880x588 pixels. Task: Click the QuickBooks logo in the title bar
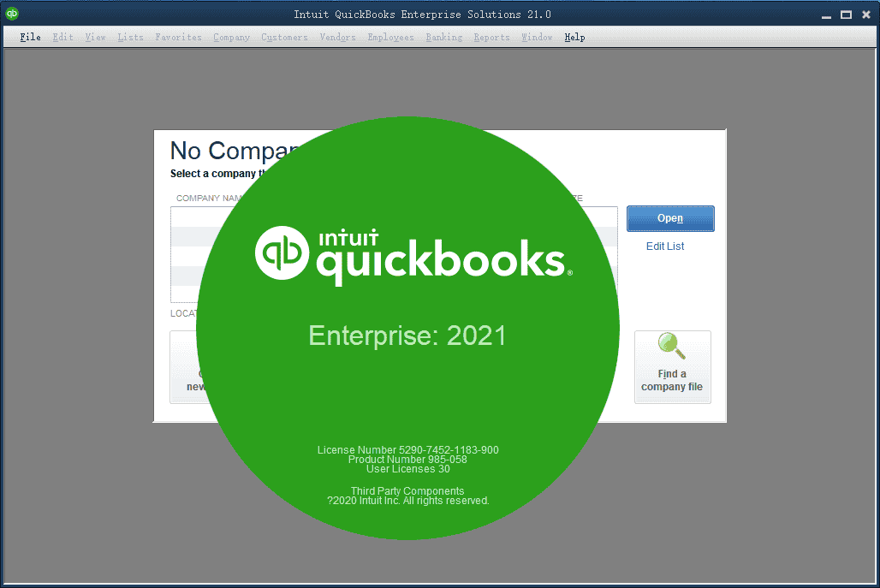[12, 14]
